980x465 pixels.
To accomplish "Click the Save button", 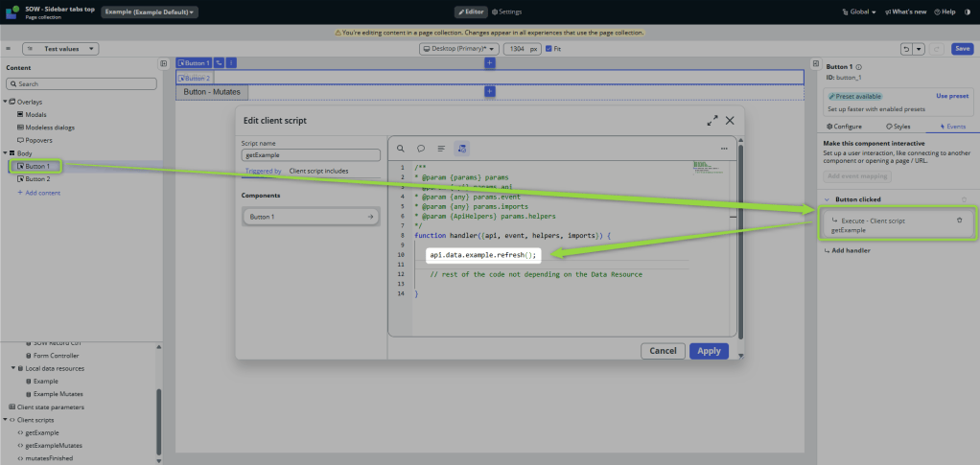I will (963, 49).
